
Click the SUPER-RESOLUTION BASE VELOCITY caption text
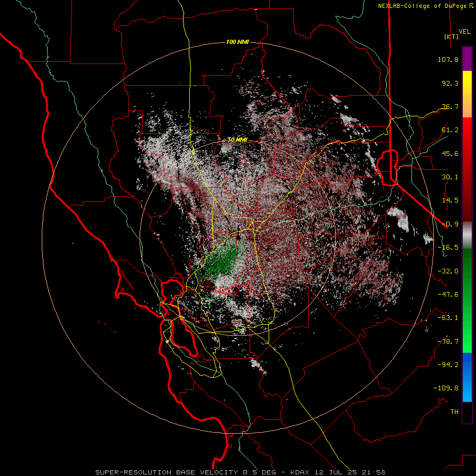(167, 472)
